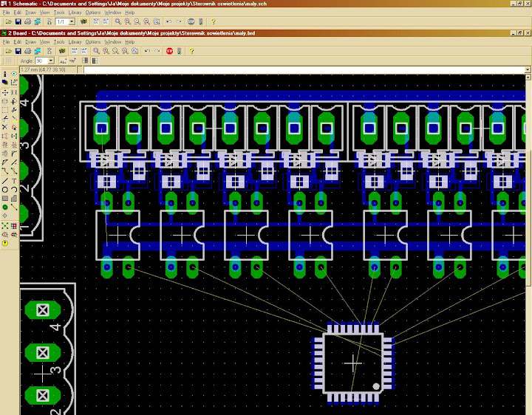
Task: Select the Wire (line) tool
Action: 4,181
